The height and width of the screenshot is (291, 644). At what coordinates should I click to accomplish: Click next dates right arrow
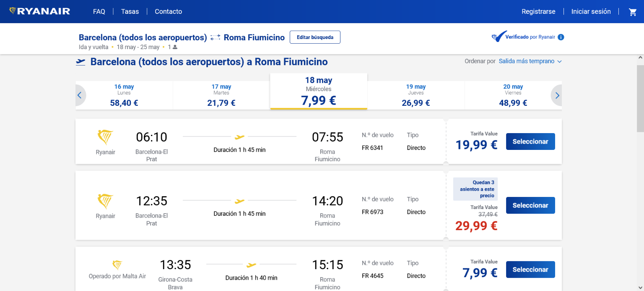coord(557,95)
